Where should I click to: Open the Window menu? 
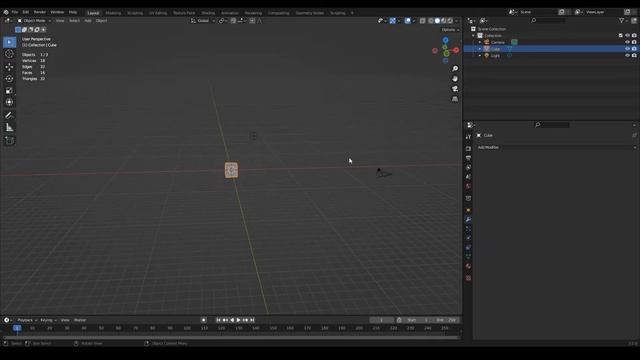pyautogui.click(x=57, y=12)
